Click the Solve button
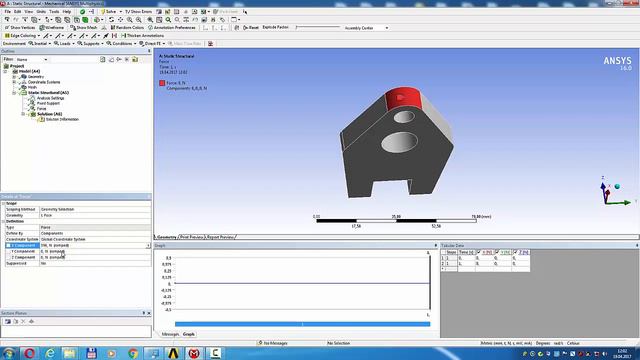Image resolution: width=640 pixels, height=360 pixels. 108,12
